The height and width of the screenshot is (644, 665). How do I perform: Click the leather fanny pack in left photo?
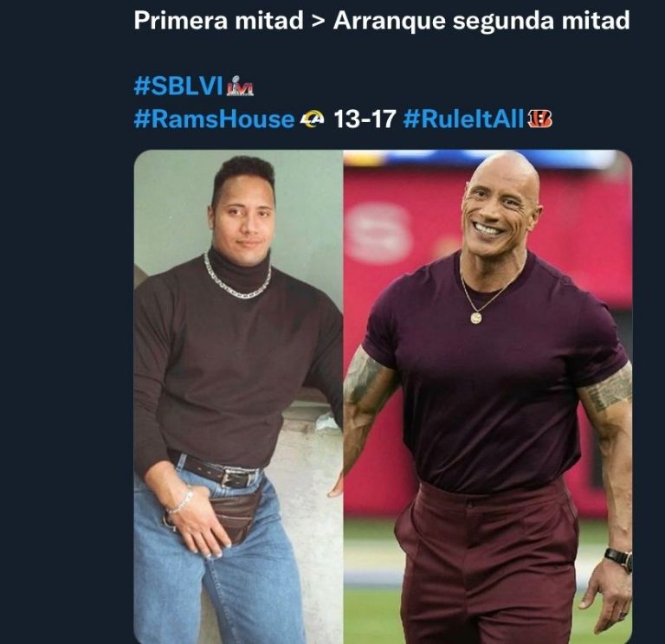(232, 515)
